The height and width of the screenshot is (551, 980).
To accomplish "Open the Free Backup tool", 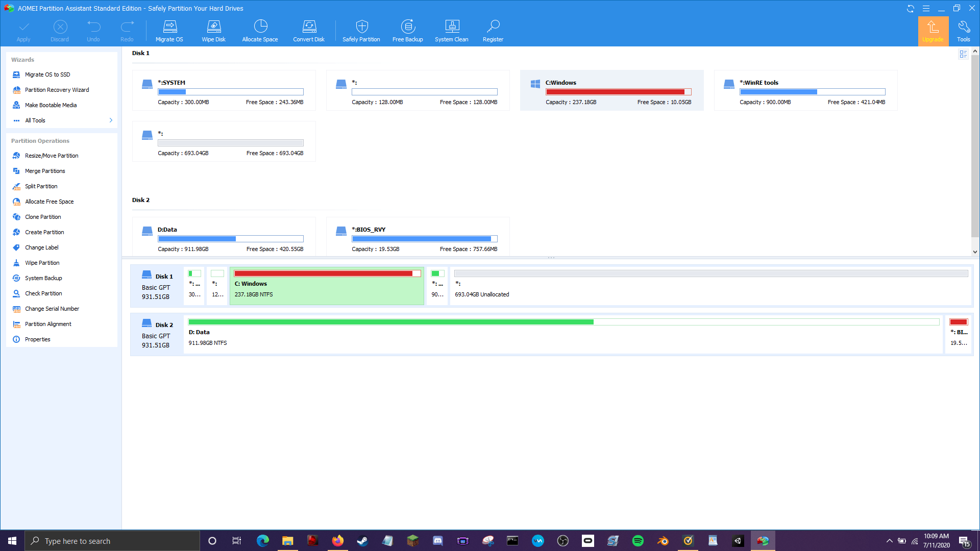I will 407,31.
